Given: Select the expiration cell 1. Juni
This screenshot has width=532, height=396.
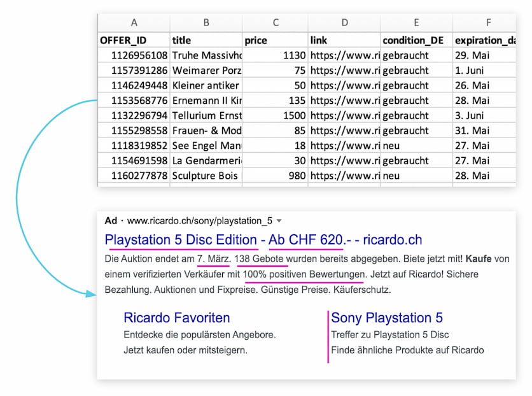Looking at the screenshot, I should point(484,70).
